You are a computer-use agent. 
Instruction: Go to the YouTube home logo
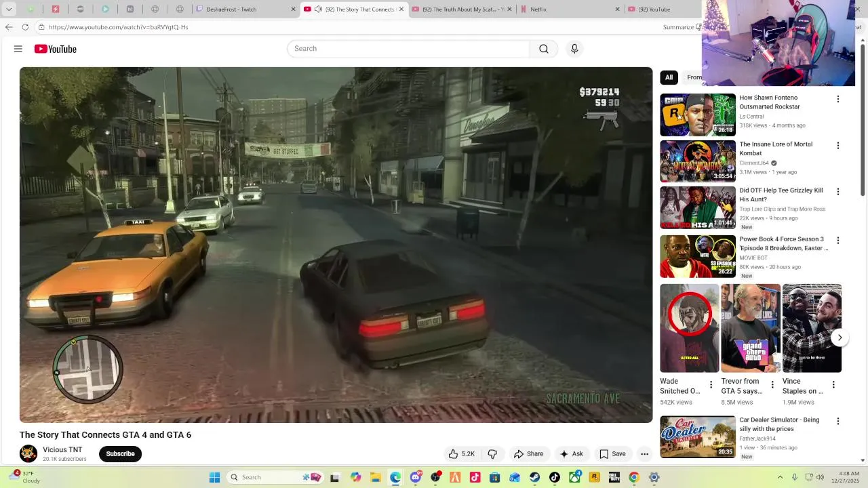coord(56,49)
